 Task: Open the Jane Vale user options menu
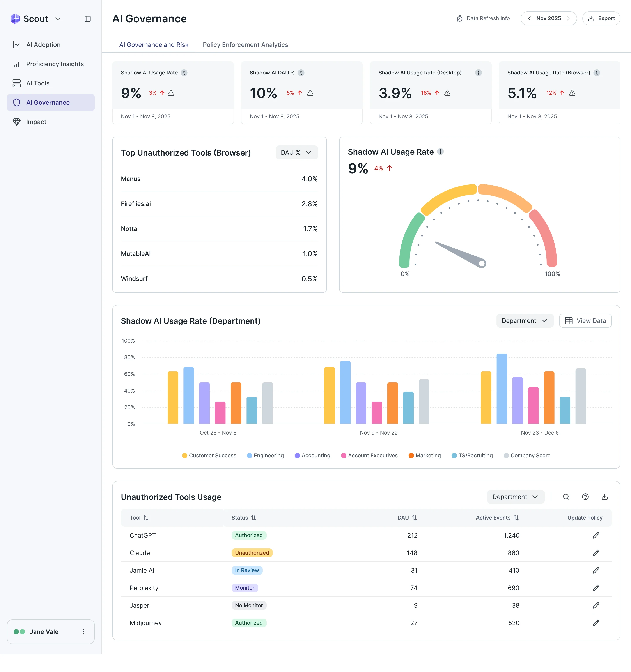[83, 632]
